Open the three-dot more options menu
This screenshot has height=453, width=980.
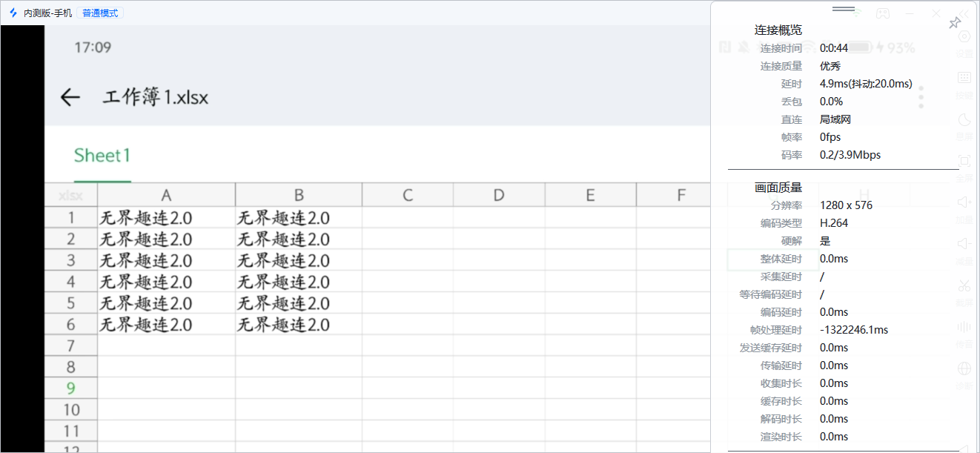click(x=921, y=97)
